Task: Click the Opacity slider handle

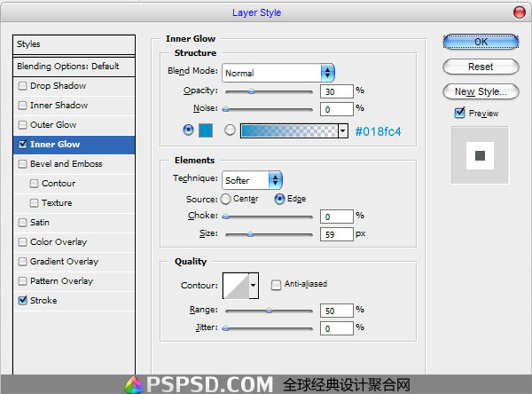Action: 252,91
